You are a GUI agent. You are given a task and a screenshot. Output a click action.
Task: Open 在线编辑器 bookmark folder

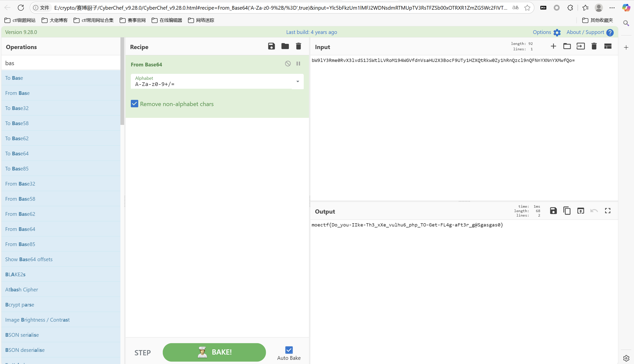pyautogui.click(x=167, y=20)
